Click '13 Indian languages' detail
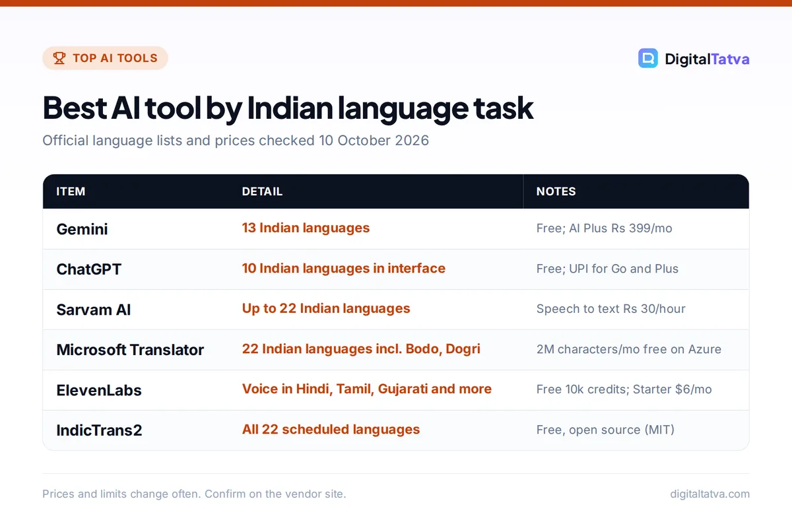The image size is (792, 532). coord(306,228)
